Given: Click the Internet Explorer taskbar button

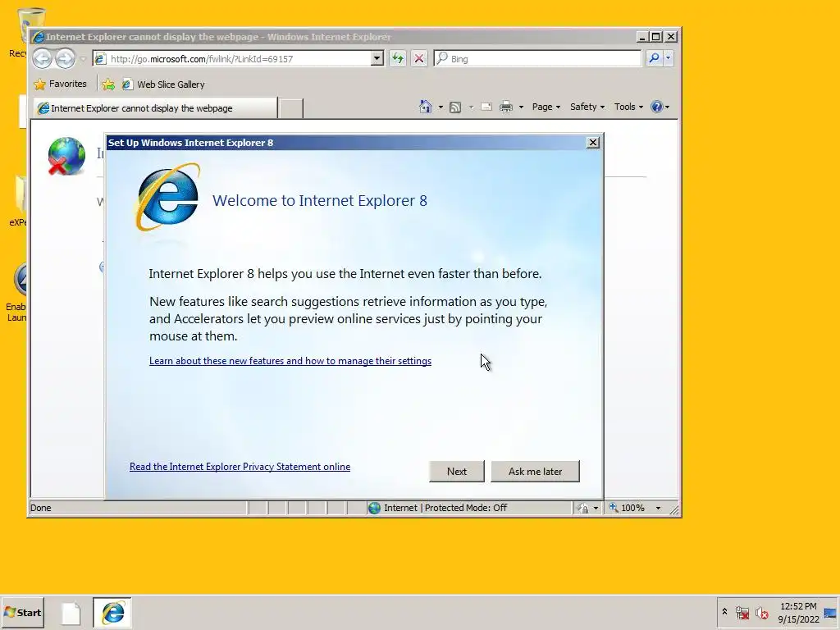Looking at the screenshot, I should 112,613.
